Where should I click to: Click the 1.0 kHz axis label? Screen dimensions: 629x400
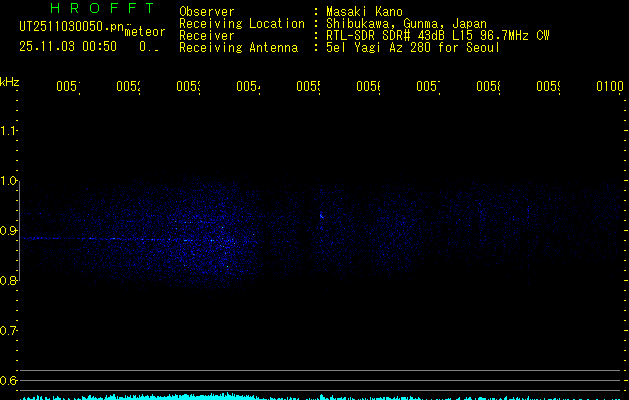point(8,181)
